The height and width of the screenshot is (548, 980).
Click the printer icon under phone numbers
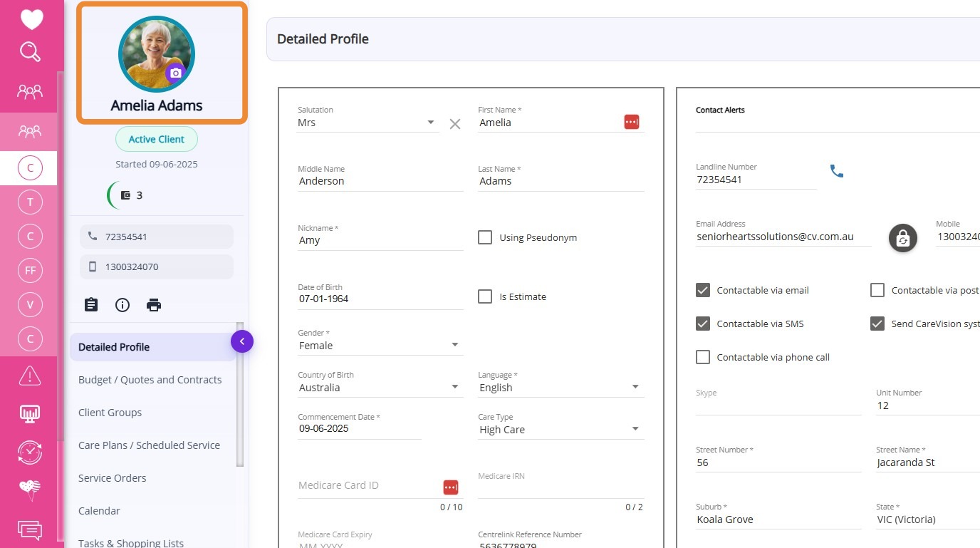pyautogui.click(x=154, y=305)
